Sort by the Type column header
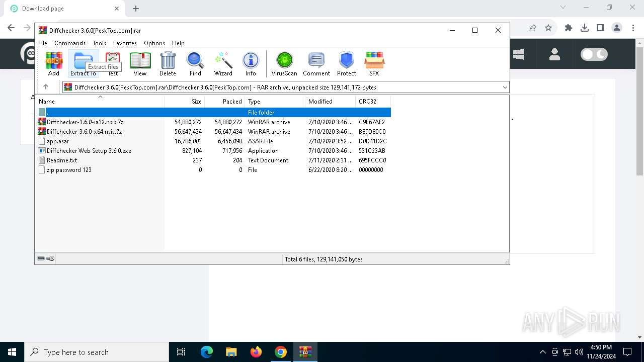 click(x=275, y=101)
